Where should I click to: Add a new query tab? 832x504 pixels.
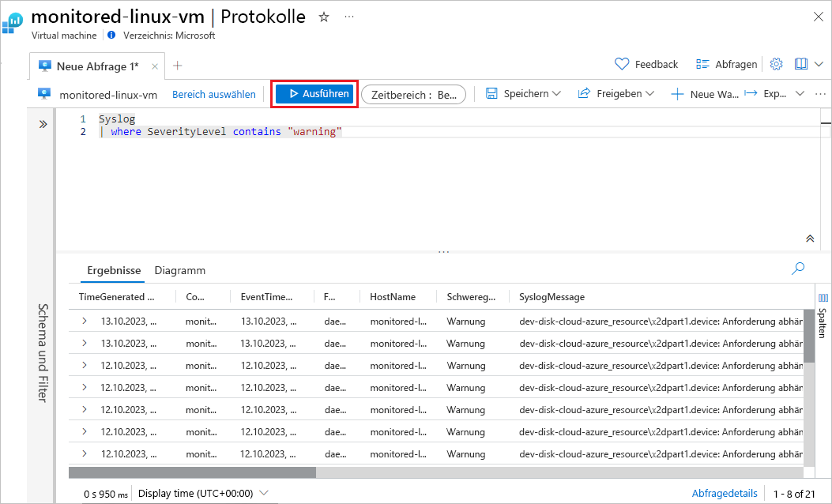coord(177,66)
